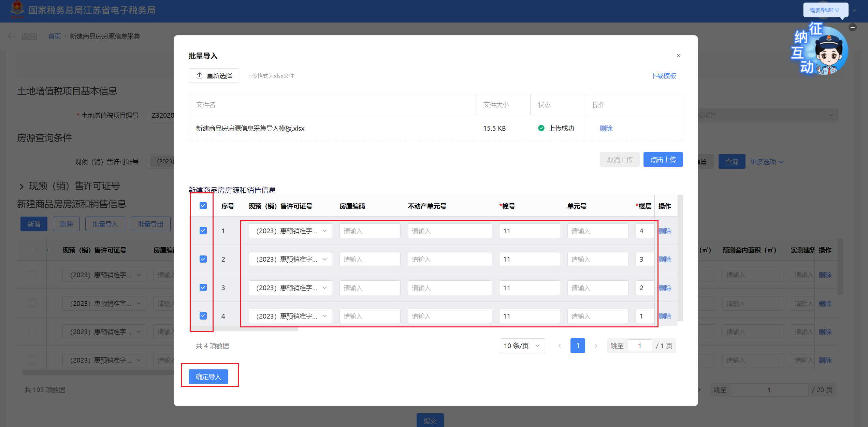Click the tax bureau emblem logo
Viewport: 868px width, 427px height.
click(17, 10)
